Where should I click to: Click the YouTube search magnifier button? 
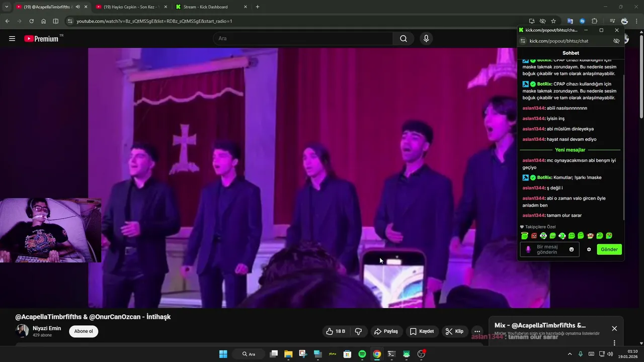click(404, 39)
